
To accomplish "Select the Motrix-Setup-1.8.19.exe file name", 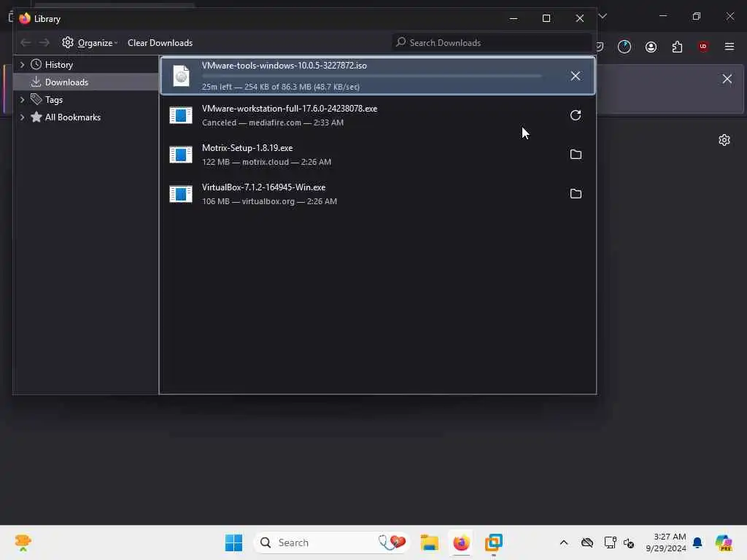I will (247, 148).
